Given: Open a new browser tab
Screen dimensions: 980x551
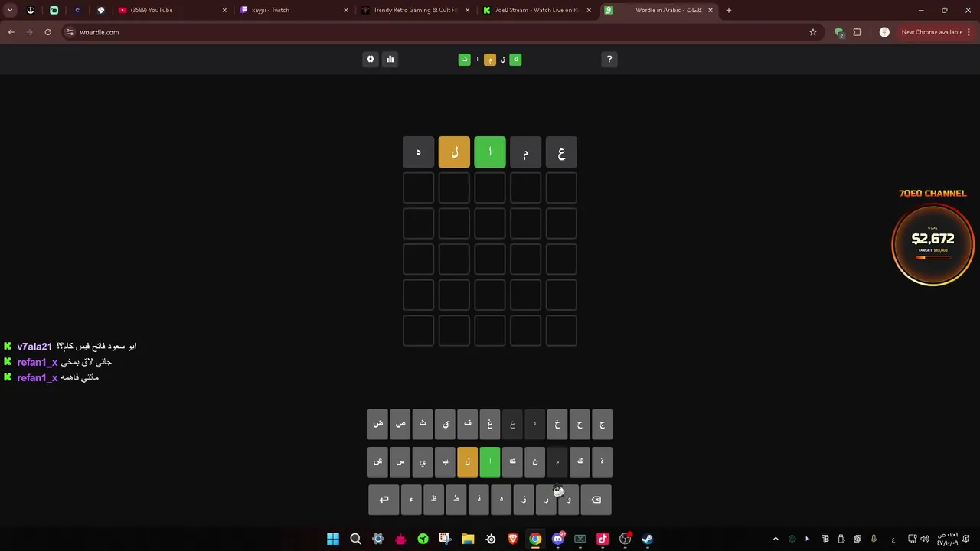Looking at the screenshot, I should [729, 10].
